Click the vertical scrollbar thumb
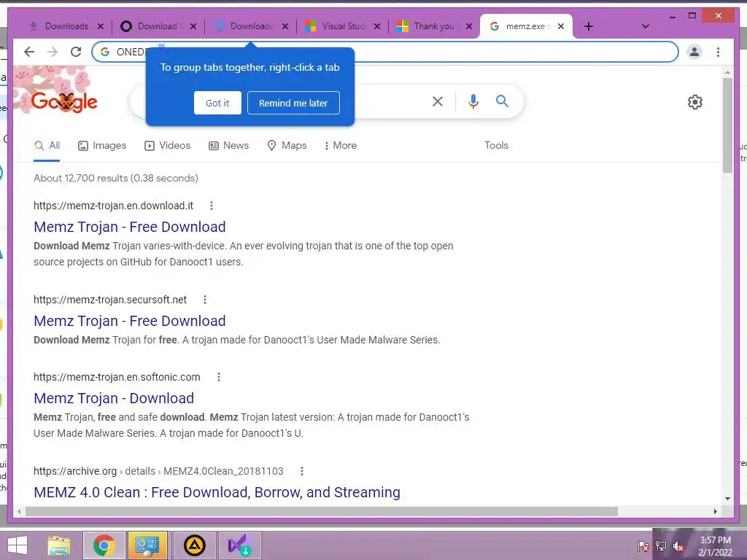This screenshot has width=747, height=560. [727, 125]
